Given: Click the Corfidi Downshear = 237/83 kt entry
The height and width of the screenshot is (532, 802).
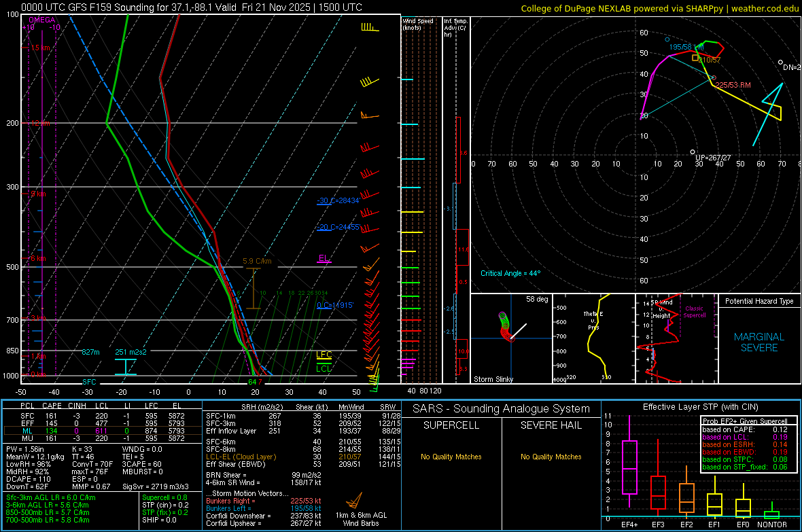Looking at the screenshot, I should (264, 516).
